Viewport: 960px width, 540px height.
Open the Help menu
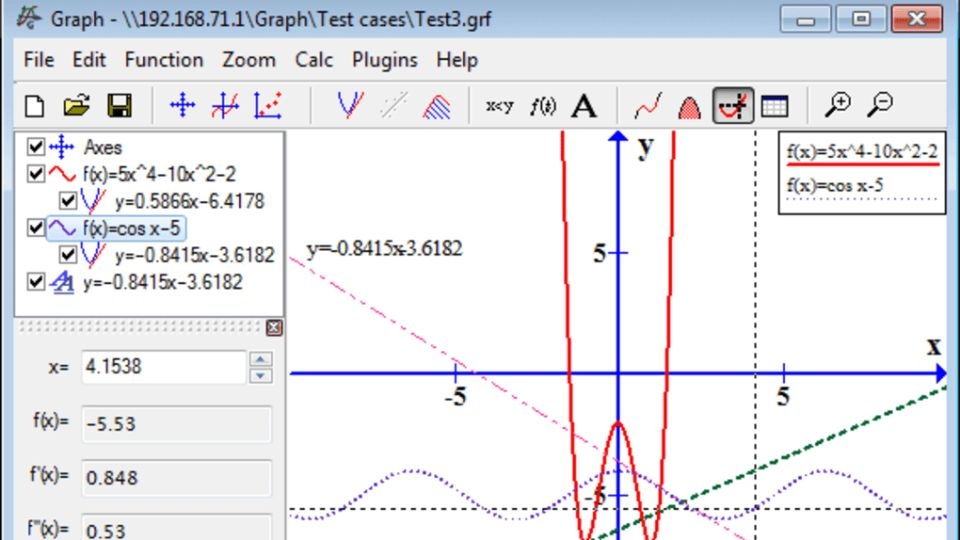[x=457, y=60]
